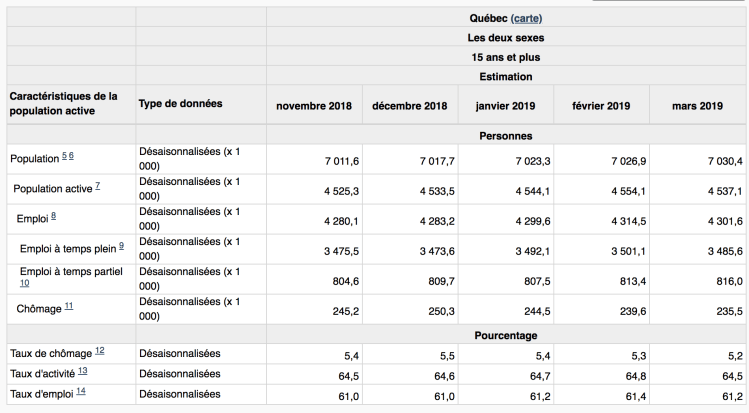This screenshot has width=749, height=413.
Task: Open the "carte" link beside Québec
Action: pos(527,19)
